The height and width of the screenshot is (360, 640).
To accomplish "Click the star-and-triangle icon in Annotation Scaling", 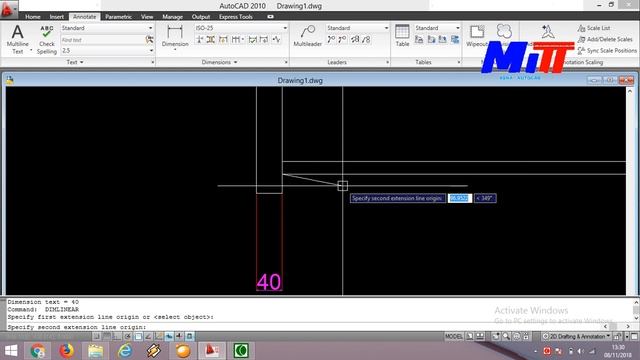I will pos(548,32).
